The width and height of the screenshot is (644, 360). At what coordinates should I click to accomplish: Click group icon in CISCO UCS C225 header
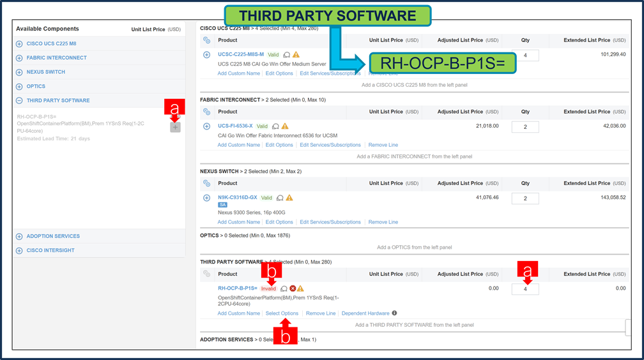click(x=206, y=40)
